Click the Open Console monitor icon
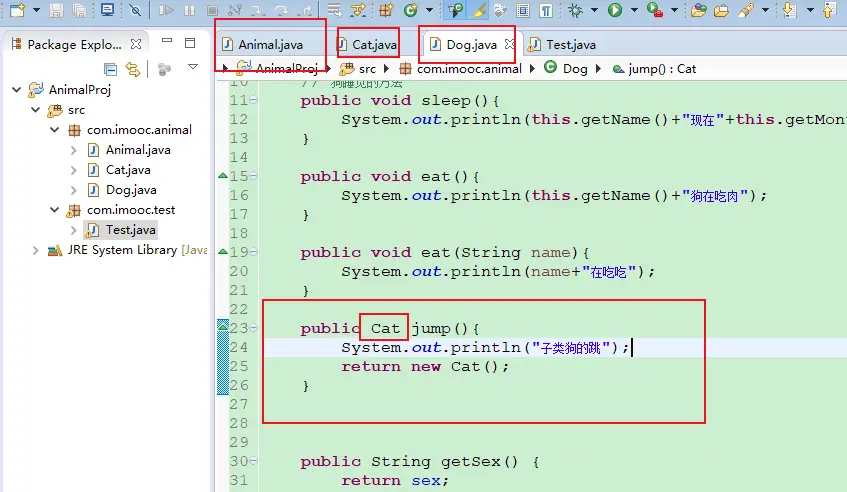Screen dimensions: 847x492 pos(108,11)
